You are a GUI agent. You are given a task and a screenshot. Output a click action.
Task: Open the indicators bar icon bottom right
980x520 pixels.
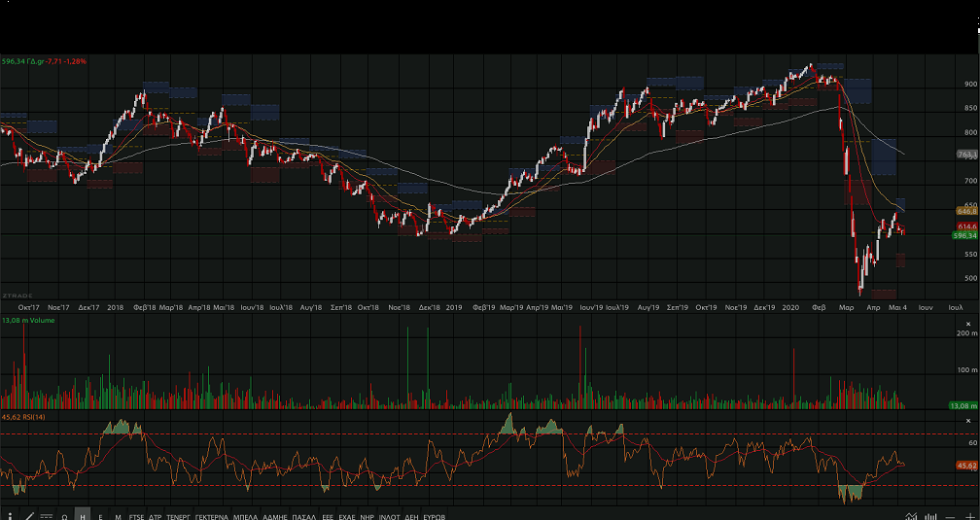pyautogui.click(x=930, y=515)
